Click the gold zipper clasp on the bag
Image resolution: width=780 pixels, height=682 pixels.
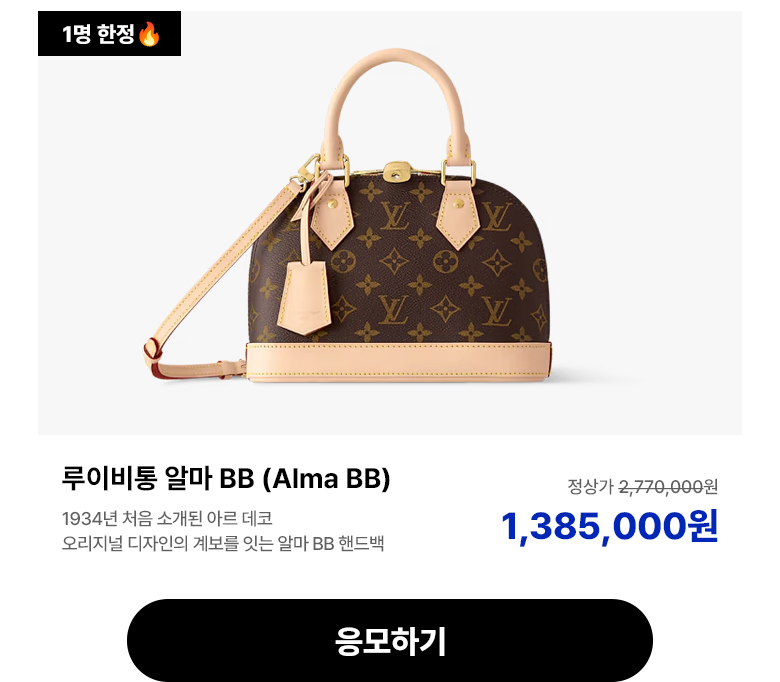click(x=396, y=172)
